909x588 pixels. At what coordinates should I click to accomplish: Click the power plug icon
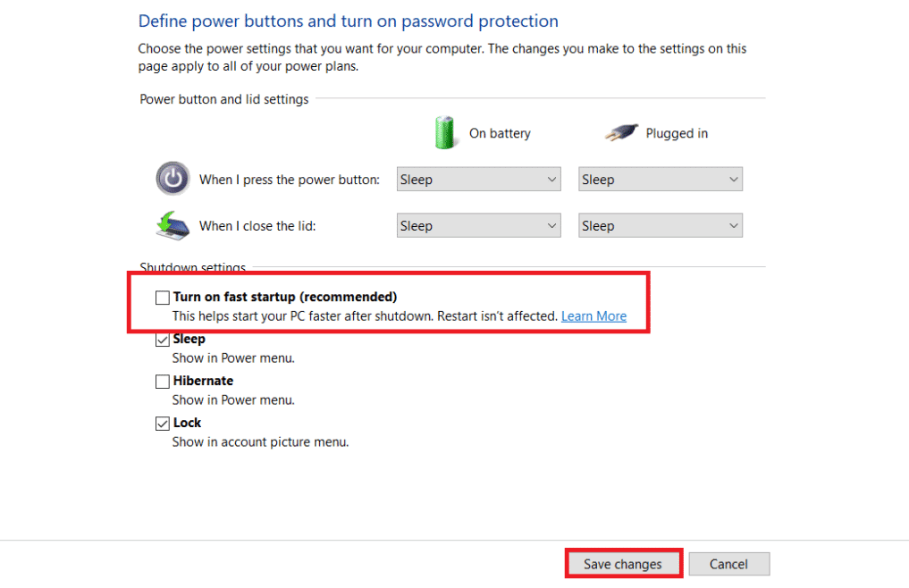[x=621, y=131]
